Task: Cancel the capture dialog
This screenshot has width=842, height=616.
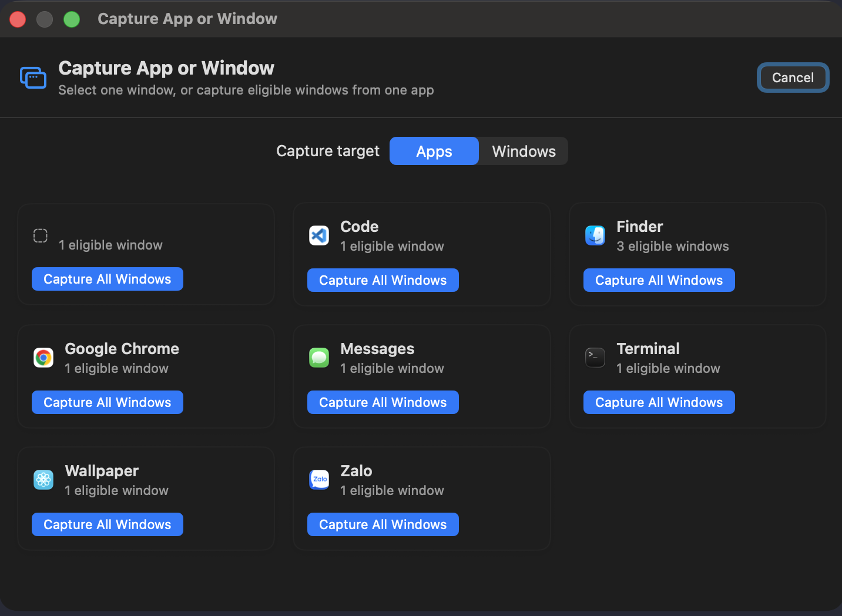Action: 793,78
